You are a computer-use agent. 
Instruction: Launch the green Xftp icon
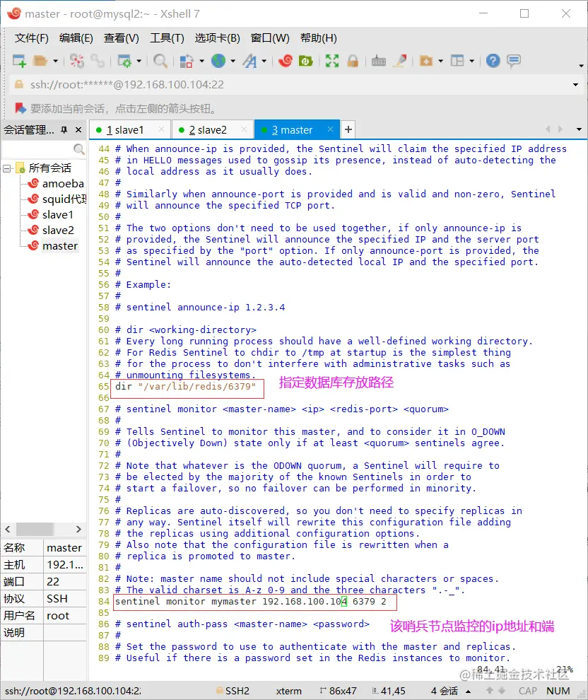[305, 61]
